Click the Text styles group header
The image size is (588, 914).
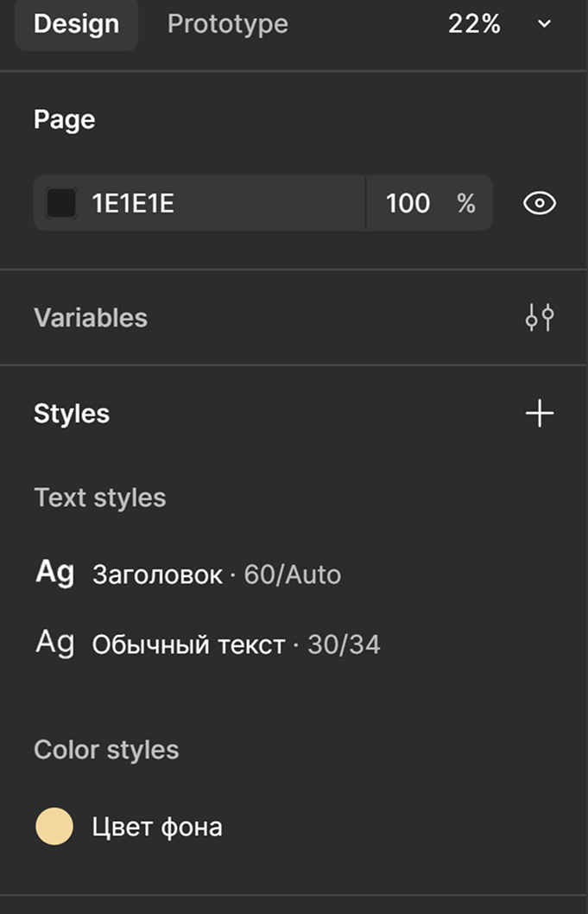click(x=99, y=498)
